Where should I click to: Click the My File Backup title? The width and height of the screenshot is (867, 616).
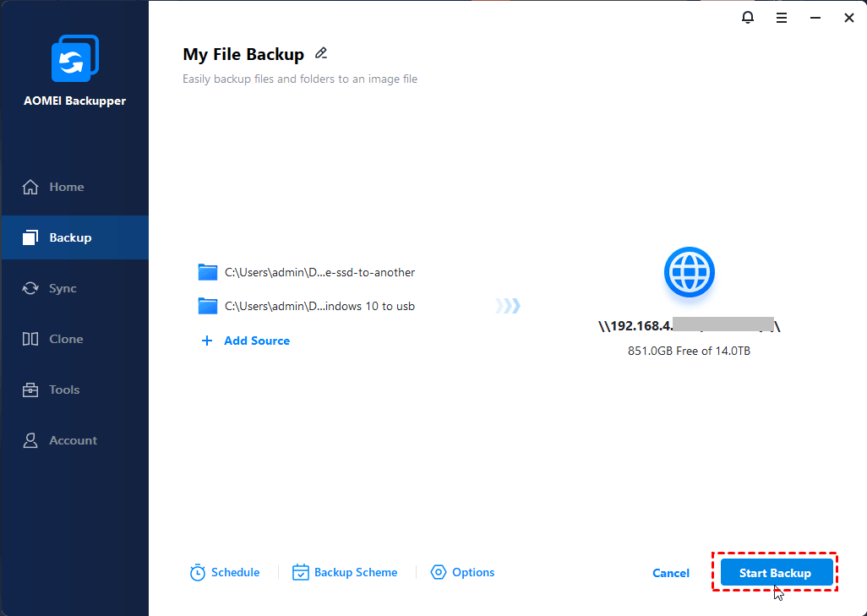[243, 54]
